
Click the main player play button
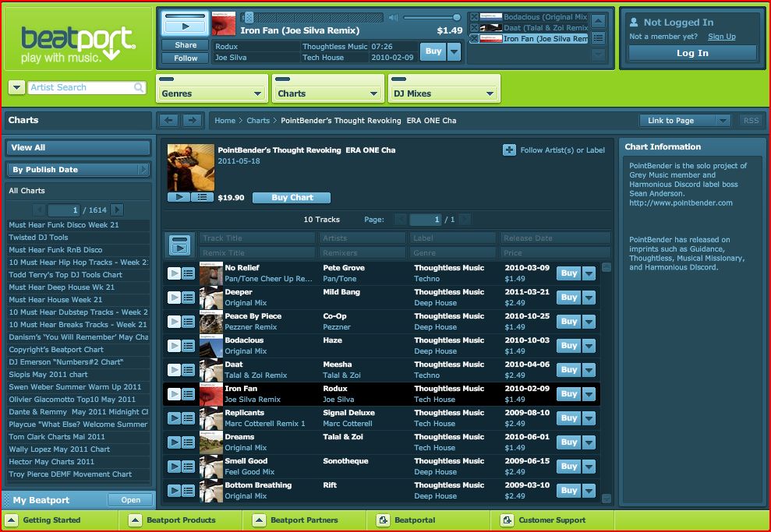click(186, 26)
